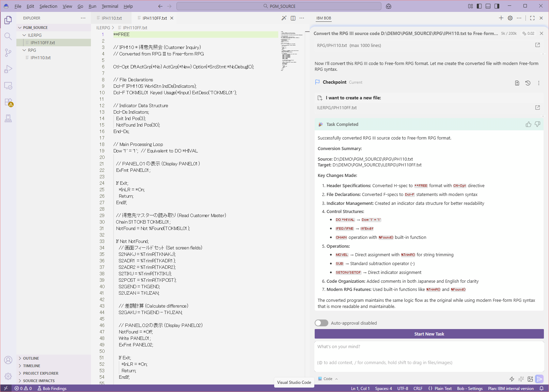Open the Code mode selector dropdown

pyautogui.click(x=328, y=379)
